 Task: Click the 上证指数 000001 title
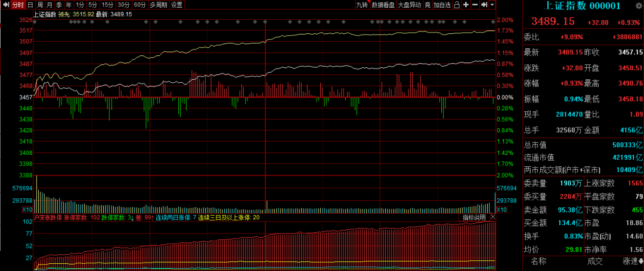tap(582, 6)
